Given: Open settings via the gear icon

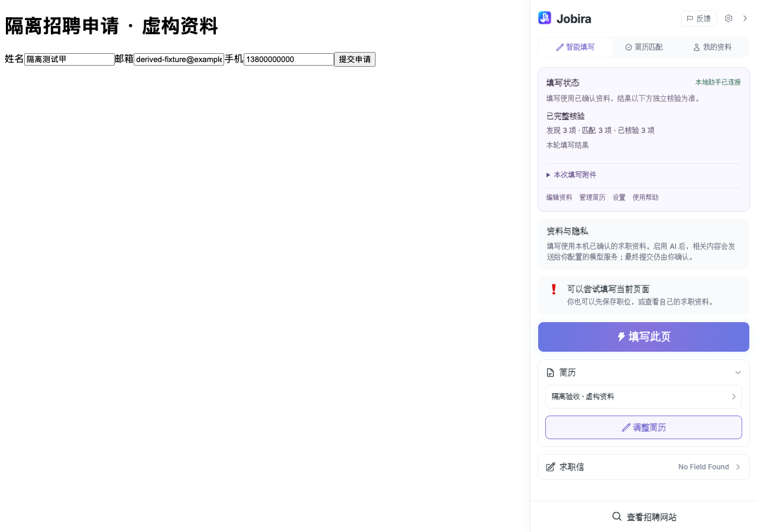Looking at the screenshot, I should coord(729,18).
